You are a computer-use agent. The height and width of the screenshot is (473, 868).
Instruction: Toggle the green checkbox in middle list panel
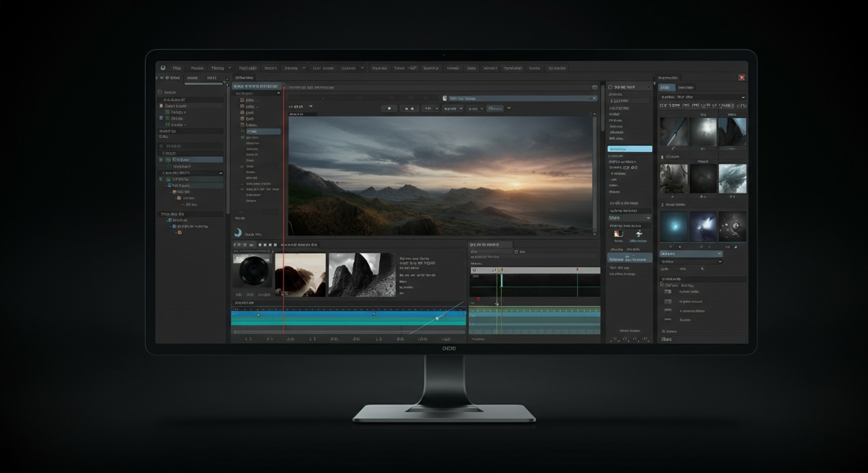[x=242, y=131]
